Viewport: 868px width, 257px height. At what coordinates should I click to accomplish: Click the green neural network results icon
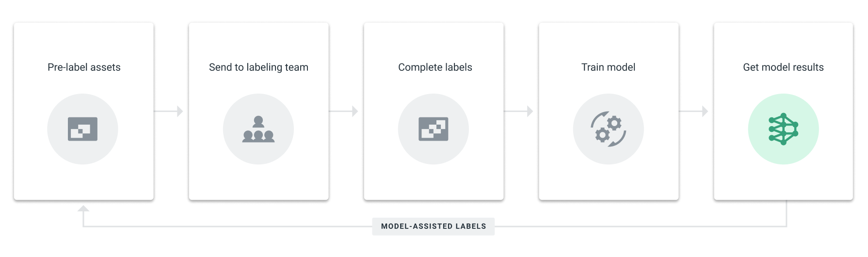point(784,129)
